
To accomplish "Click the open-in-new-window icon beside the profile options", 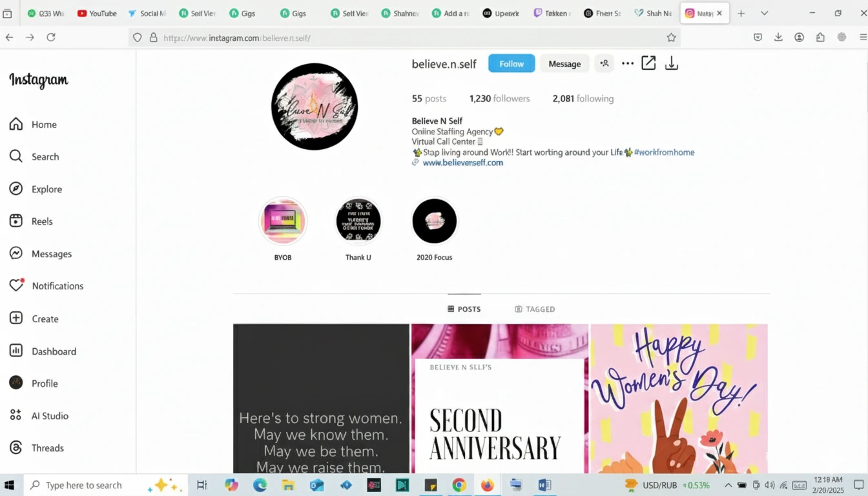I will [x=648, y=63].
